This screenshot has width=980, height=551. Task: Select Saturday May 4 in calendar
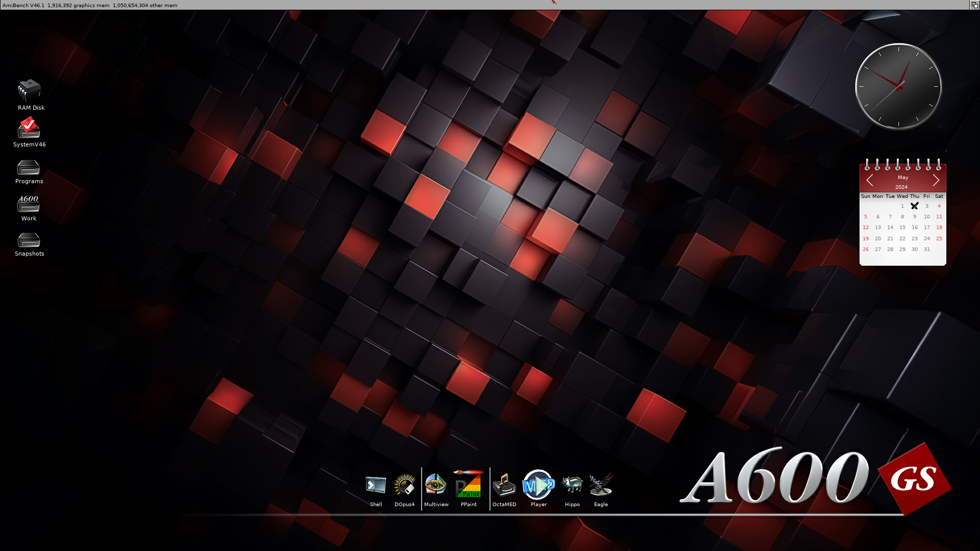pyautogui.click(x=939, y=206)
